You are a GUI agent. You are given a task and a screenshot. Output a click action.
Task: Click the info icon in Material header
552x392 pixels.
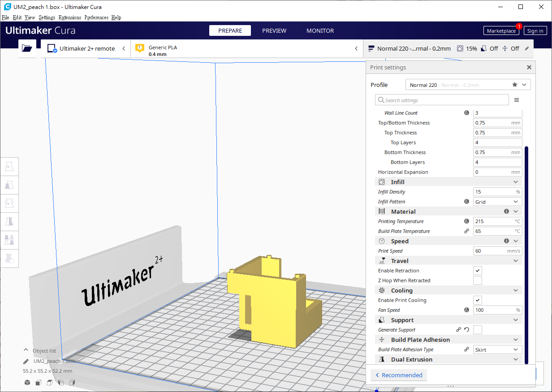pyautogui.click(x=507, y=211)
